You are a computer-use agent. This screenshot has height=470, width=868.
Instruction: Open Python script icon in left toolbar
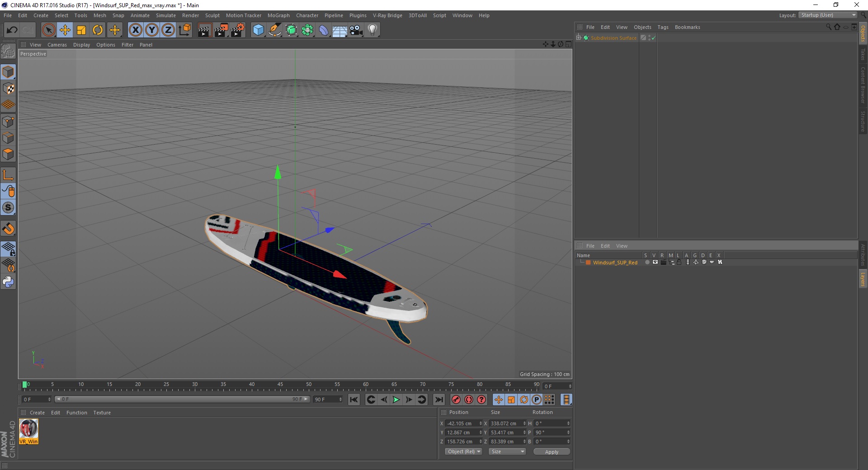pyautogui.click(x=8, y=282)
